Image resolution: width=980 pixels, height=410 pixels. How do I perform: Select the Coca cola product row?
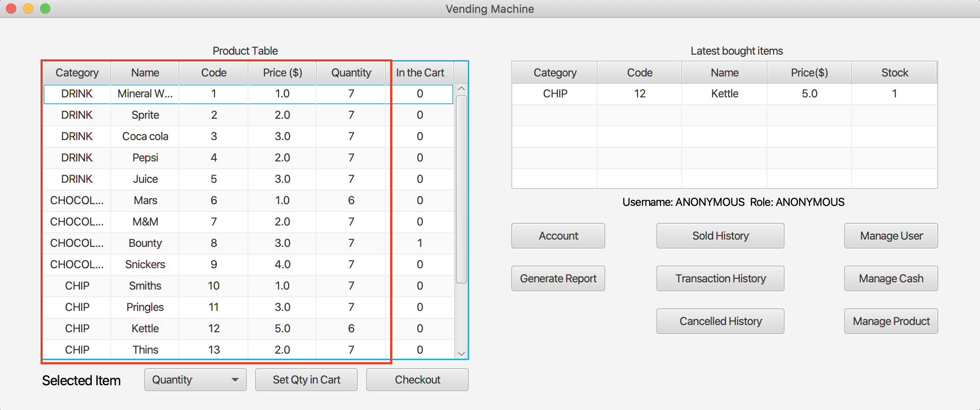pos(145,136)
